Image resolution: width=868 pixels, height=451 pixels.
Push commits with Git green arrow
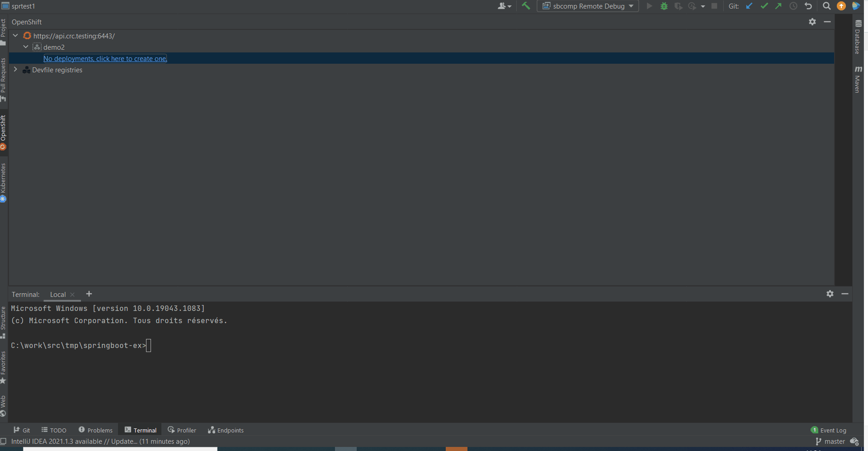tap(778, 6)
